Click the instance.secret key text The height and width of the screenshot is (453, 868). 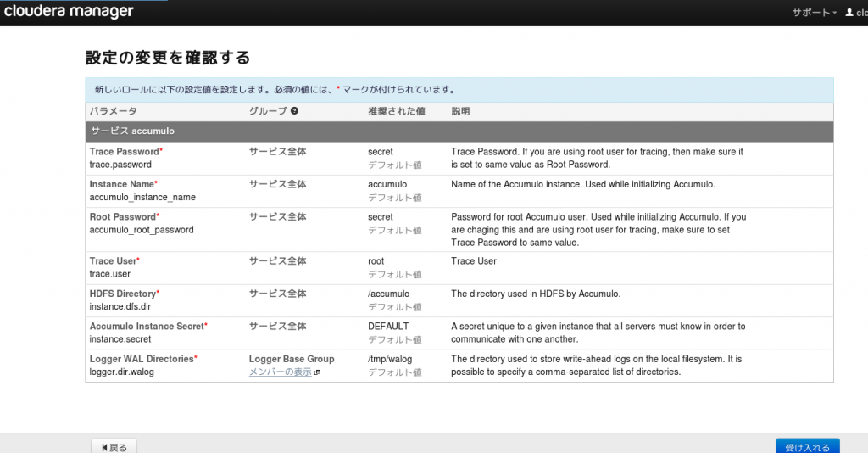point(120,339)
